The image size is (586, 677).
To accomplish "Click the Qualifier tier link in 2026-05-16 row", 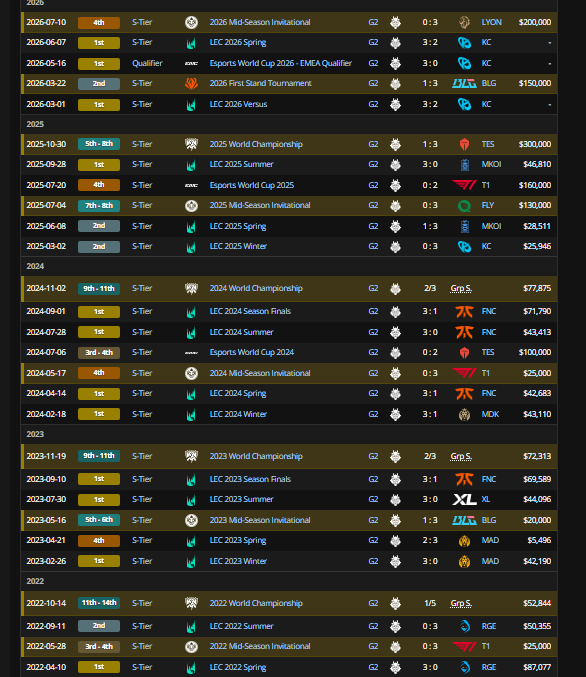I will pos(147,63).
